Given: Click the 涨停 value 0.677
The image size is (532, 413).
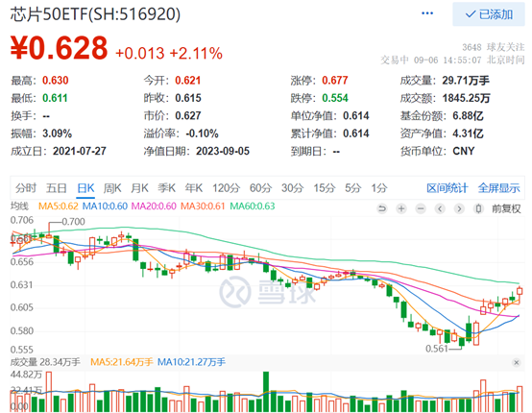Looking at the screenshot, I should point(335,81).
